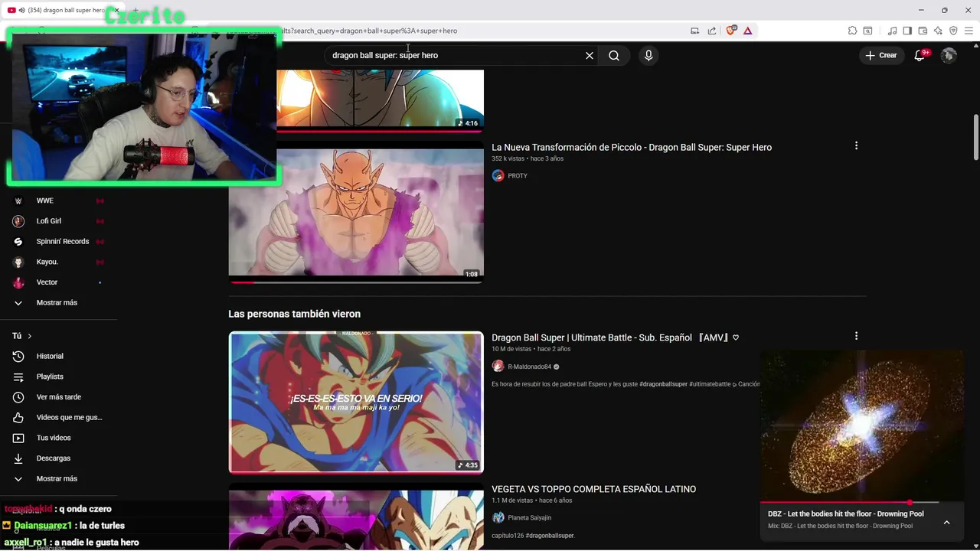Open the Vegeta vs Toppo thumbnail
The width and height of the screenshot is (980, 551).
click(x=356, y=517)
